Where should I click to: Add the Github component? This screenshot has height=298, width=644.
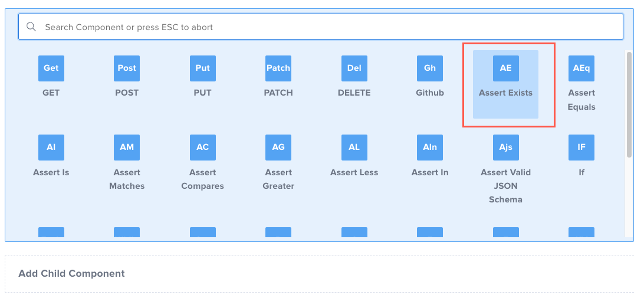[x=430, y=68]
